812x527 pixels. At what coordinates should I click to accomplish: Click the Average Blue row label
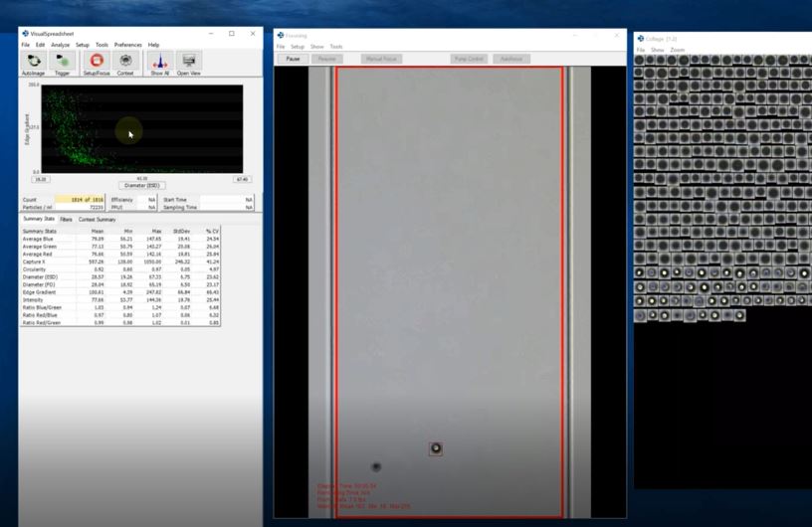pyautogui.click(x=38, y=240)
